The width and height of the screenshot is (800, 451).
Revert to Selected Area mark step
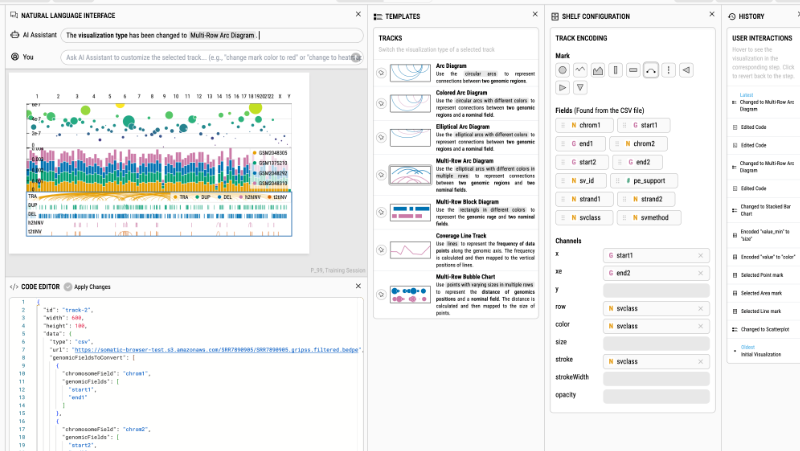click(x=764, y=293)
